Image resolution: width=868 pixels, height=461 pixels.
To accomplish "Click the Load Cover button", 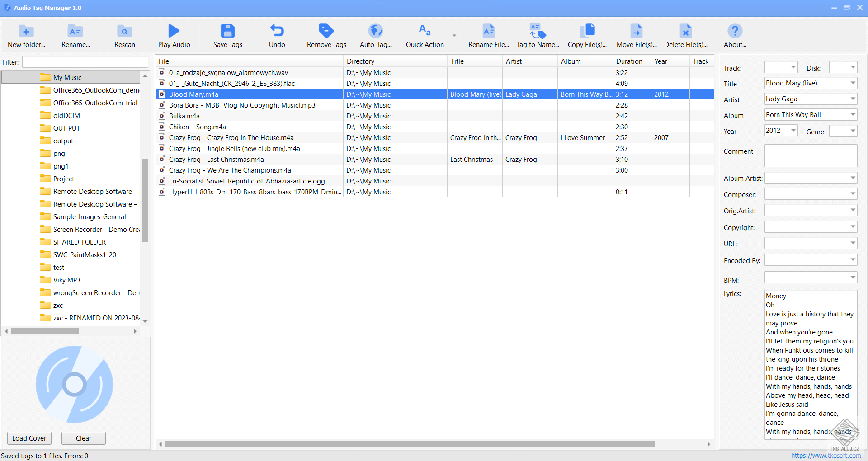I will pos(29,438).
